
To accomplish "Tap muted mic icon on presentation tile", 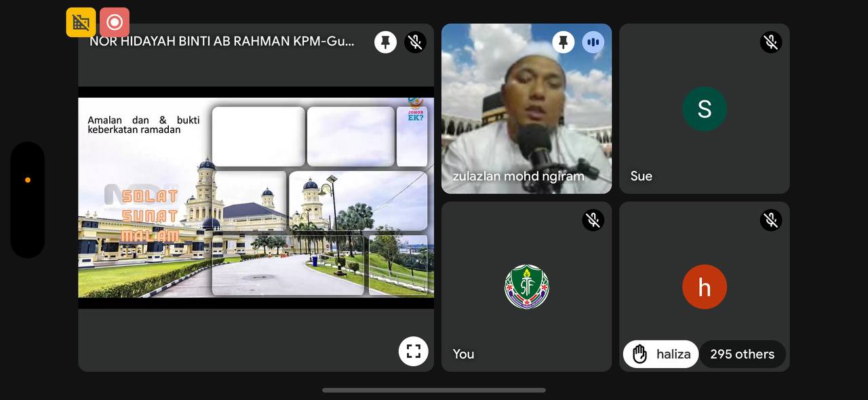I will (416, 42).
